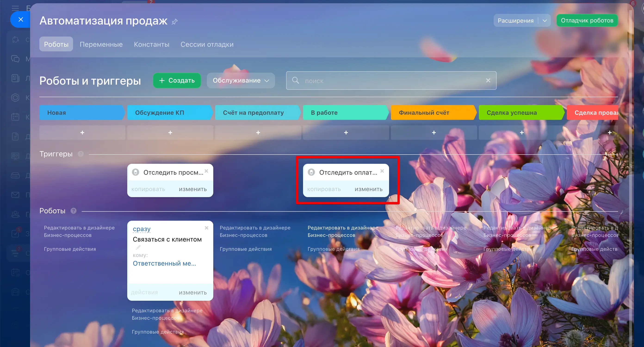
Task: Click the help icon next to Триггеры heading
Action: pyautogui.click(x=80, y=154)
